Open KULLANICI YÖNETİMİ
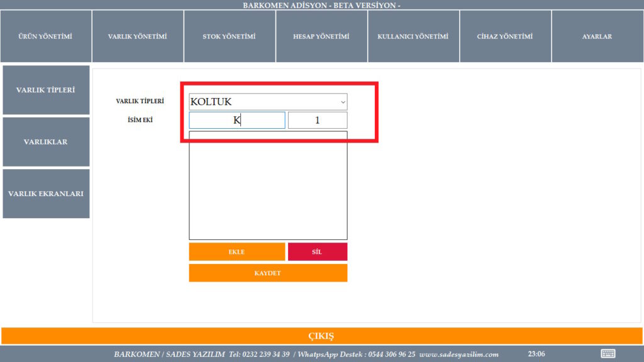644x362 pixels. coord(413,36)
